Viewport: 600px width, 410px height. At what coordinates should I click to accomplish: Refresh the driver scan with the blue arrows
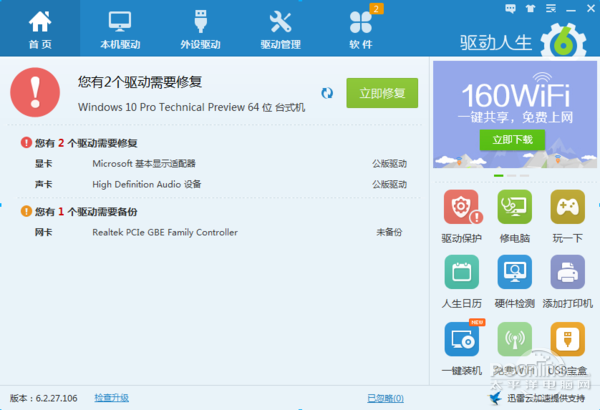(x=327, y=93)
